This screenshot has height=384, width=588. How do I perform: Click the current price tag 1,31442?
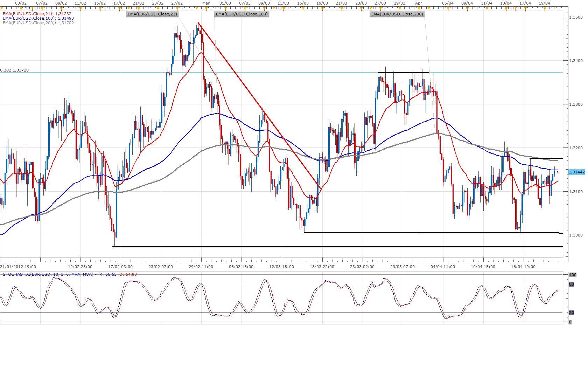click(x=576, y=172)
